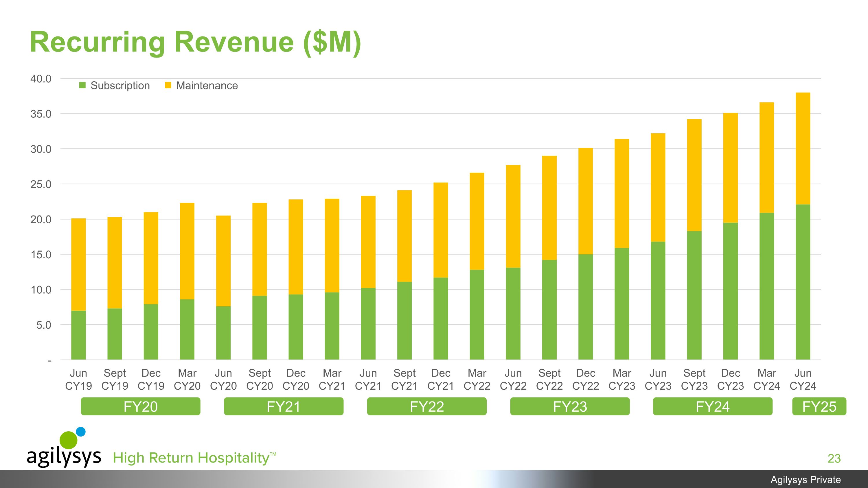Click the Jun CY24 axis label
This screenshot has height=488, width=868.
[803, 380]
